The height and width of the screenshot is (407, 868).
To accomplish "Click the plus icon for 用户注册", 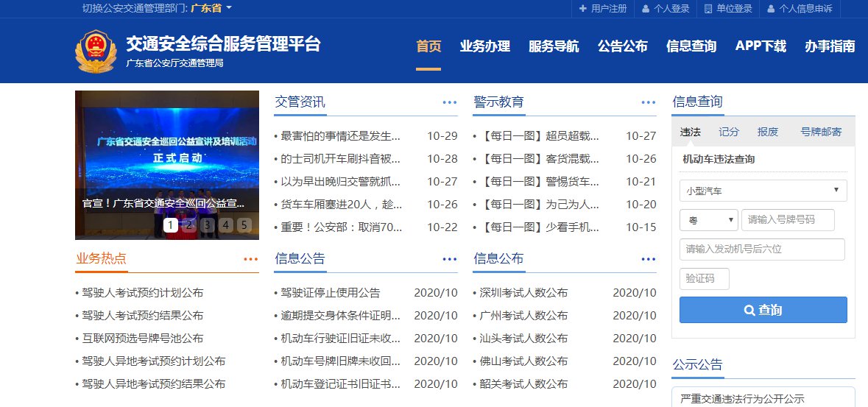I will tap(583, 9).
